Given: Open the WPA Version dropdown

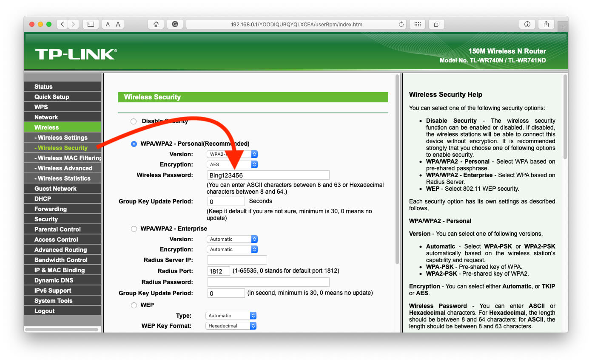Looking at the screenshot, I should [x=232, y=154].
